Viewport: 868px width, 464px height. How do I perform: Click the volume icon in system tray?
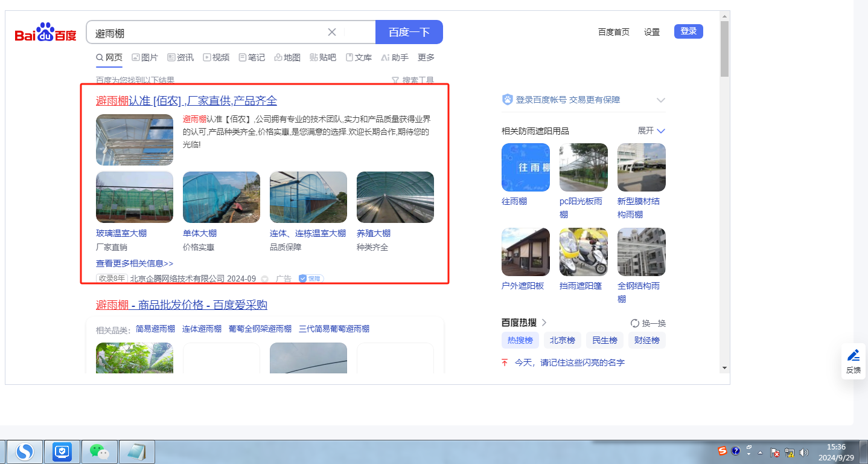(803, 452)
